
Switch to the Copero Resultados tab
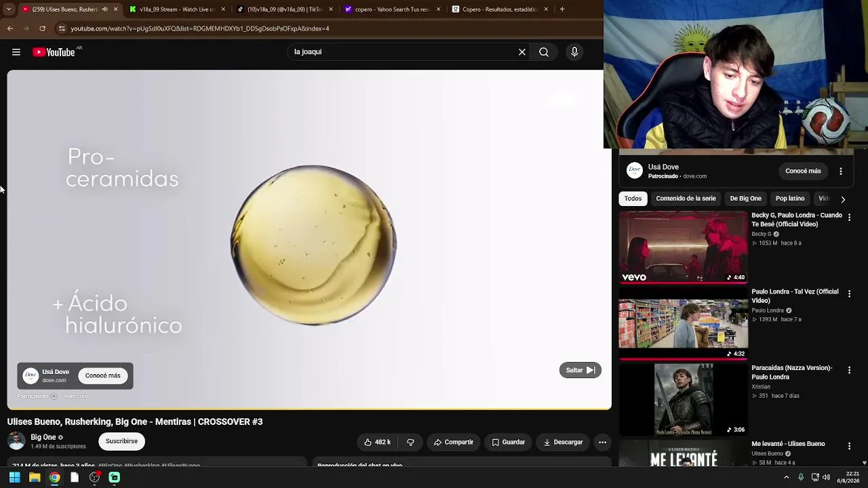tap(500, 9)
